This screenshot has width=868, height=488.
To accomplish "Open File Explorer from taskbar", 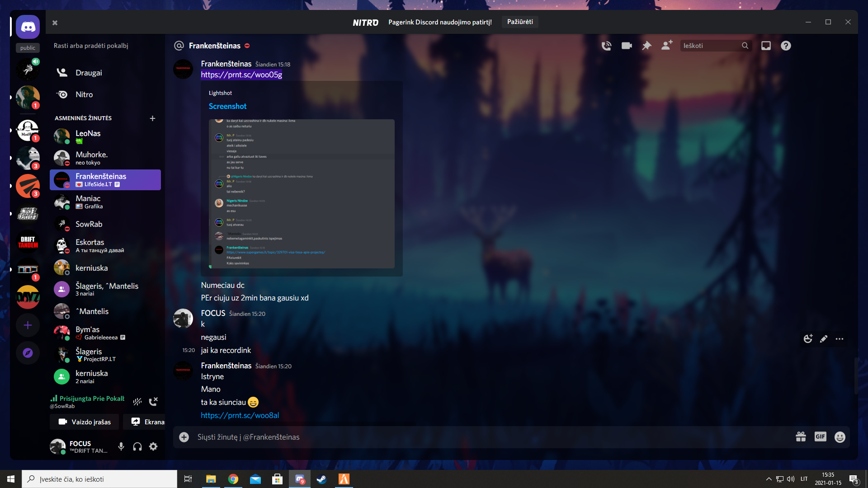I will point(211,479).
